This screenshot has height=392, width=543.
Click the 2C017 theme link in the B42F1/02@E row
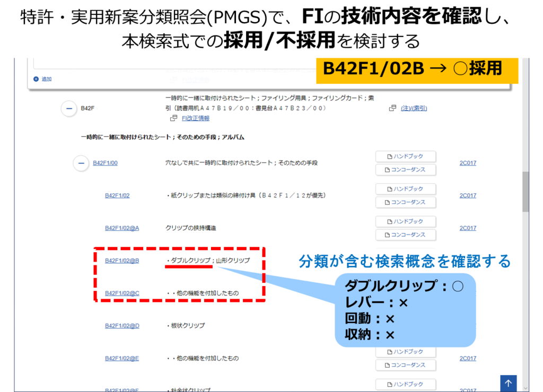pos(468,359)
